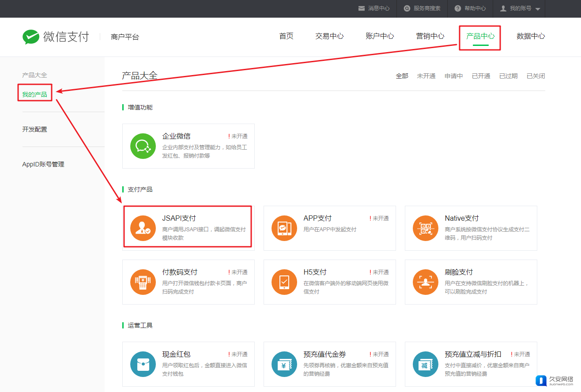Open 产品大全 in the sidebar
The height and width of the screenshot is (392, 581).
click(34, 75)
